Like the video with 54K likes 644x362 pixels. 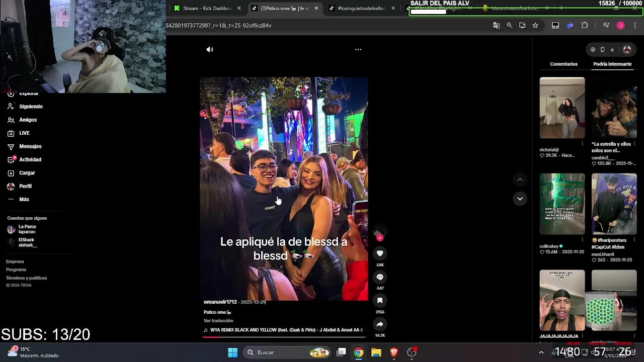[380, 253]
